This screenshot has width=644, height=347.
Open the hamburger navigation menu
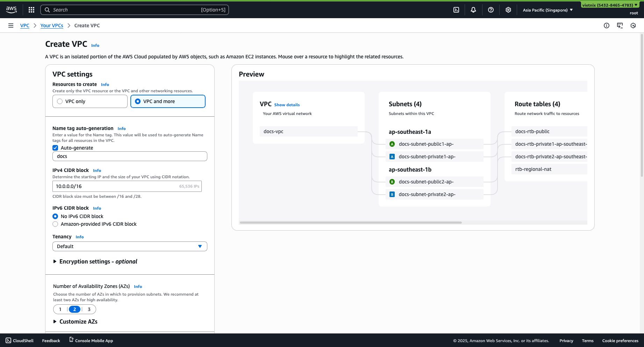pos(11,25)
